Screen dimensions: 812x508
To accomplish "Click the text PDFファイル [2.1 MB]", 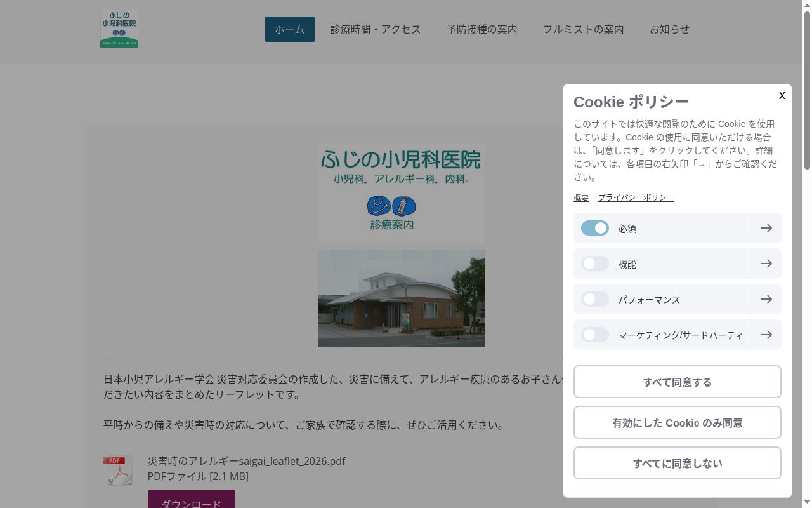I will point(198,476).
